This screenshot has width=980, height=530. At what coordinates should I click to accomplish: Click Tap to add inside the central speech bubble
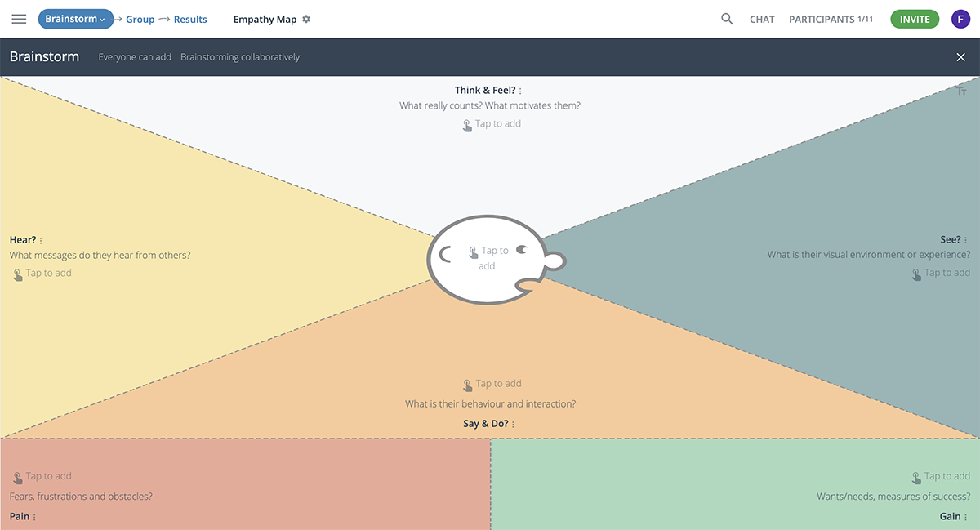[490, 257]
